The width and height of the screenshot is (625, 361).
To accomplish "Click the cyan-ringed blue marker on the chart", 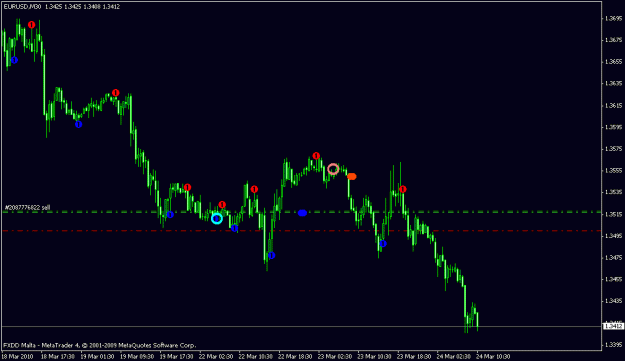I will pos(216,218).
